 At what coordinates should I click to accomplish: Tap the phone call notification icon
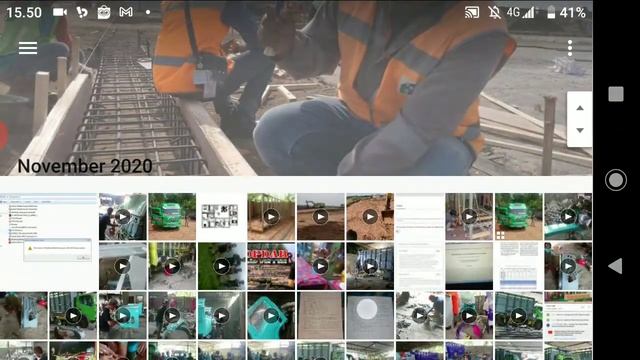point(82,12)
